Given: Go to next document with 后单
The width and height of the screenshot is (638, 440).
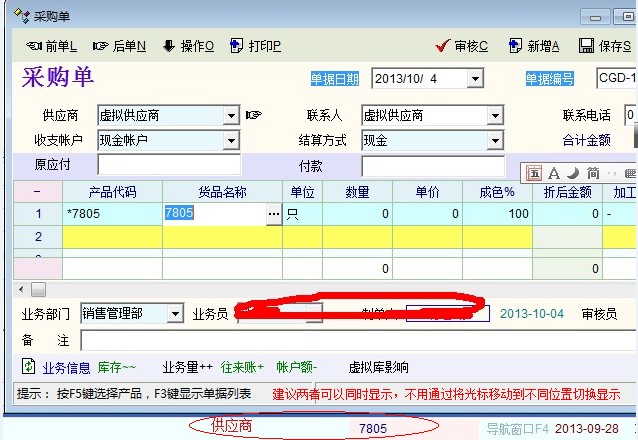Looking at the screenshot, I should click(x=119, y=46).
